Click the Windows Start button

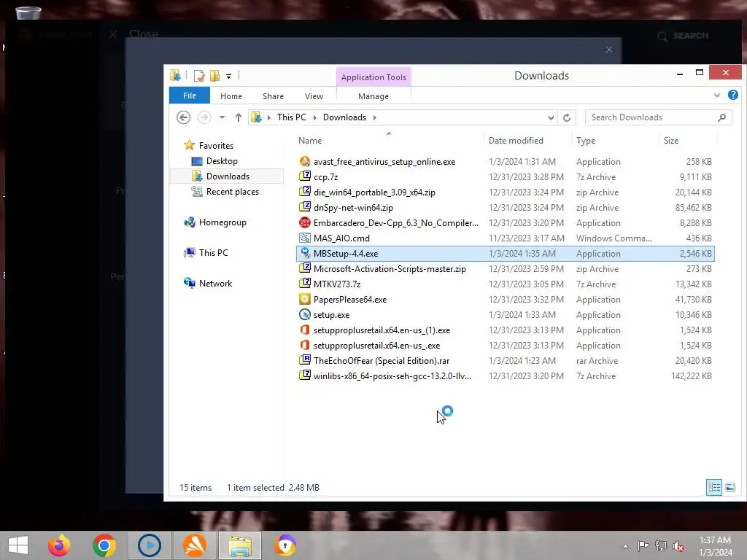(x=18, y=545)
